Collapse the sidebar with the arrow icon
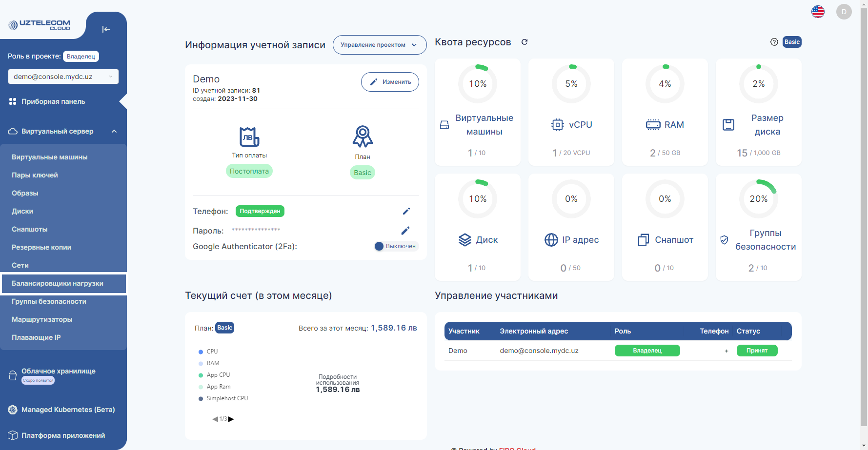This screenshot has height=450, width=868. 106,29
